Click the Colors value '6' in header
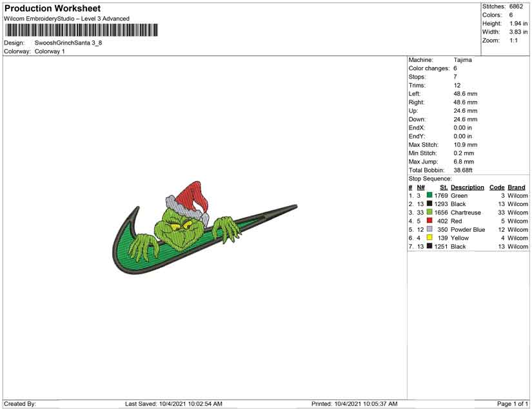 [x=511, y=15]
